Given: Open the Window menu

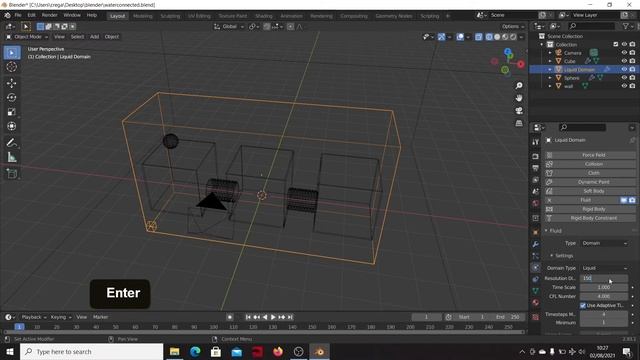Looking at the screenshot, I should [x=72, y=15].
